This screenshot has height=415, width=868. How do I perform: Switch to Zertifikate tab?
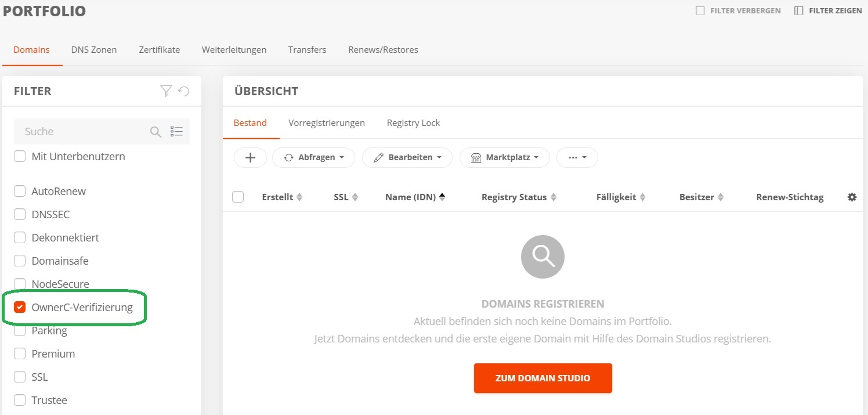[160, 49]
